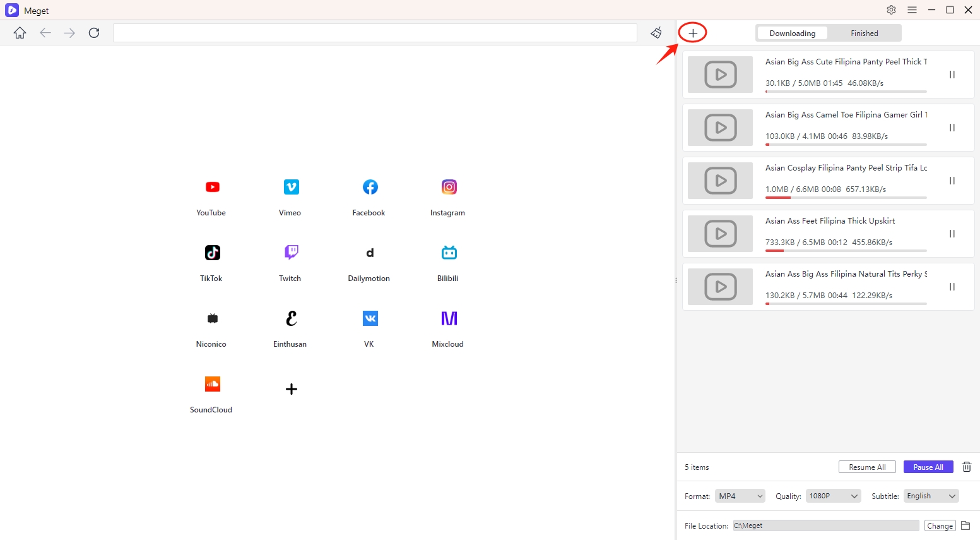The height and width of the screenshot is (540, 980).
Task: Open the Format MP4 dropdown
Action: click(740, 496)
